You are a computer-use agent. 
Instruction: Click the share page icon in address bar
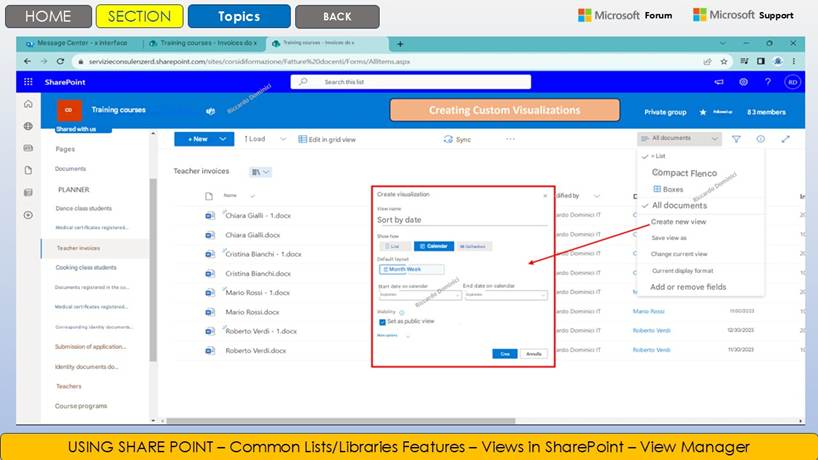[707, 62]
